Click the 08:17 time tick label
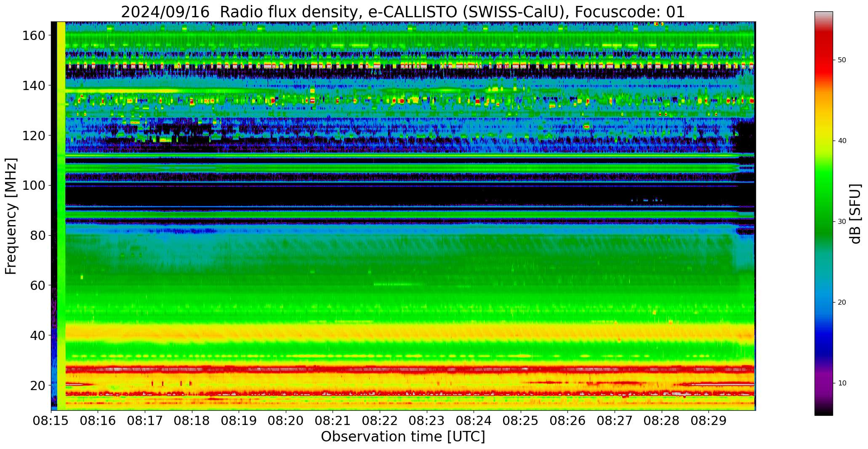The image size is (868, 449). coord(145,420)
